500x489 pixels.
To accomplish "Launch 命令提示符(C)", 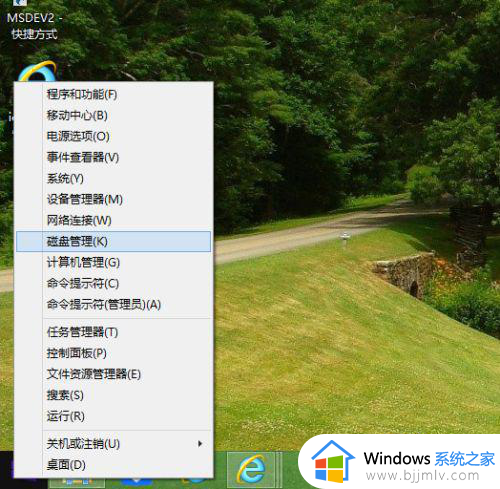I will [113, 283].
